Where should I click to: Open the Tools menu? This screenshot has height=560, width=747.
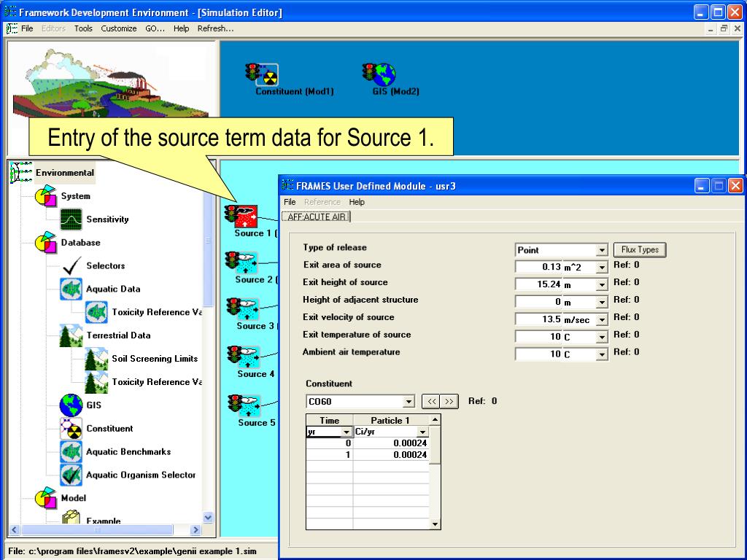pyautogui.click(x=83, y=28)
